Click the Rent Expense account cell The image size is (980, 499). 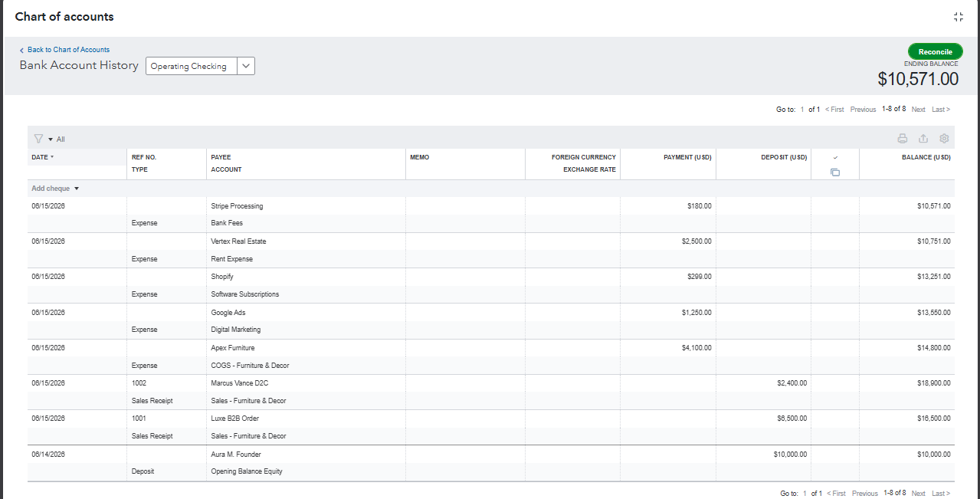[x=231, y=259]
